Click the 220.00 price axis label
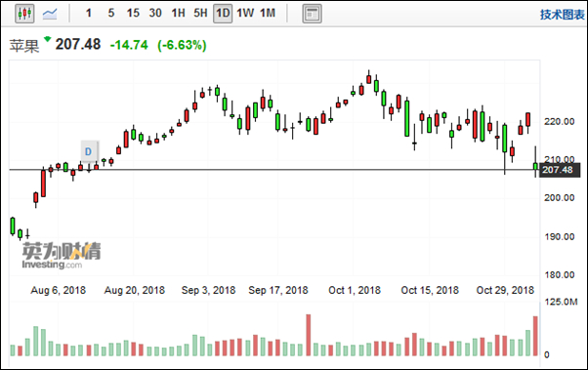Viewport: 588px width, 370px height. tap(559, 121)
